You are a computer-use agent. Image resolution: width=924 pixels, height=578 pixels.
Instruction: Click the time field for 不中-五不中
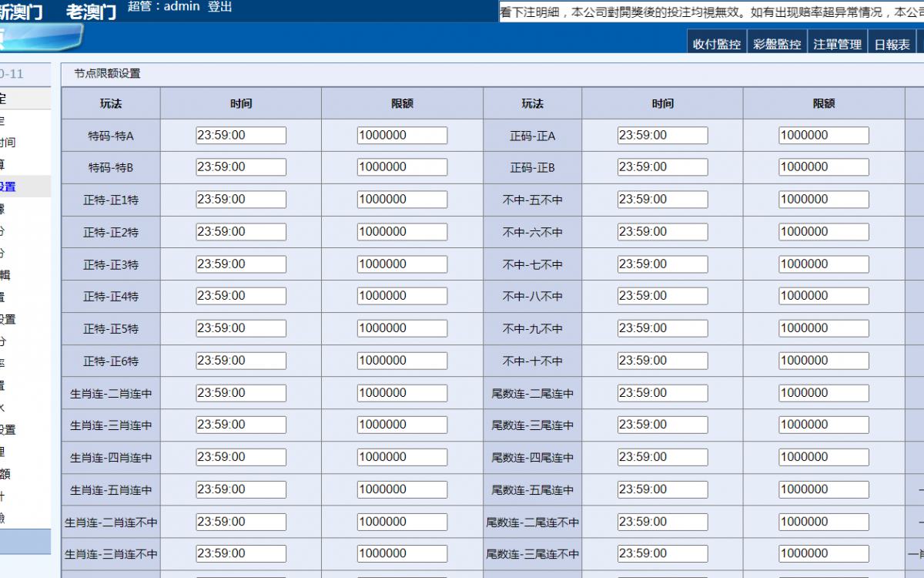click(663, 200)
